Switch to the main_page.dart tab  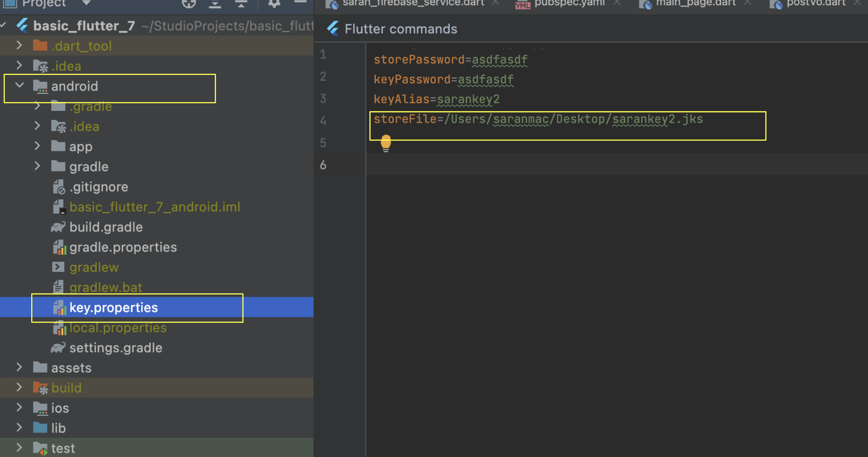click(x=695, y=3)
